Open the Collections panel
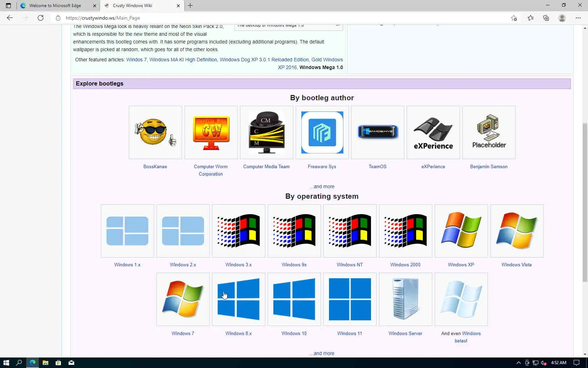The width and height of the screenshot is (588, 368). (x=546, y=18)
